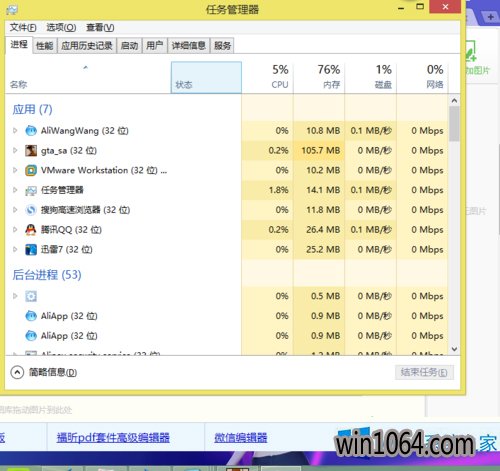Select the AliWangWang process icon
Screen dimensions: 500x471
click(31, 130)
